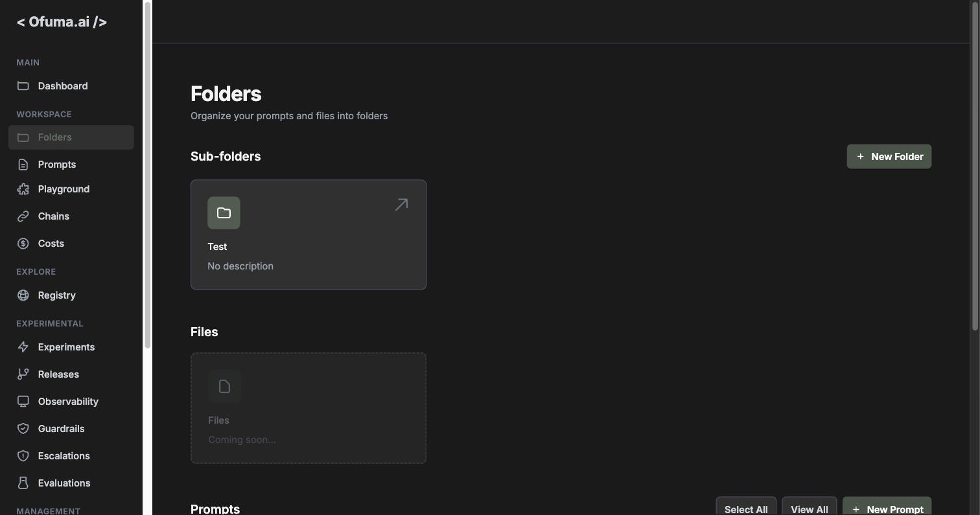This screenshot has width=980, height=515.
Task: Click 'Organize your prompts and files' subtitle
Action: click(289, 116)
